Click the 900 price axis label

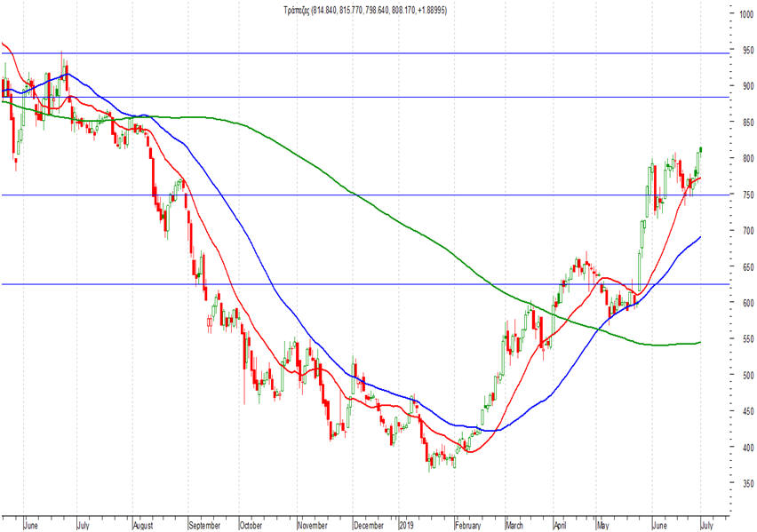click(747, 86)
